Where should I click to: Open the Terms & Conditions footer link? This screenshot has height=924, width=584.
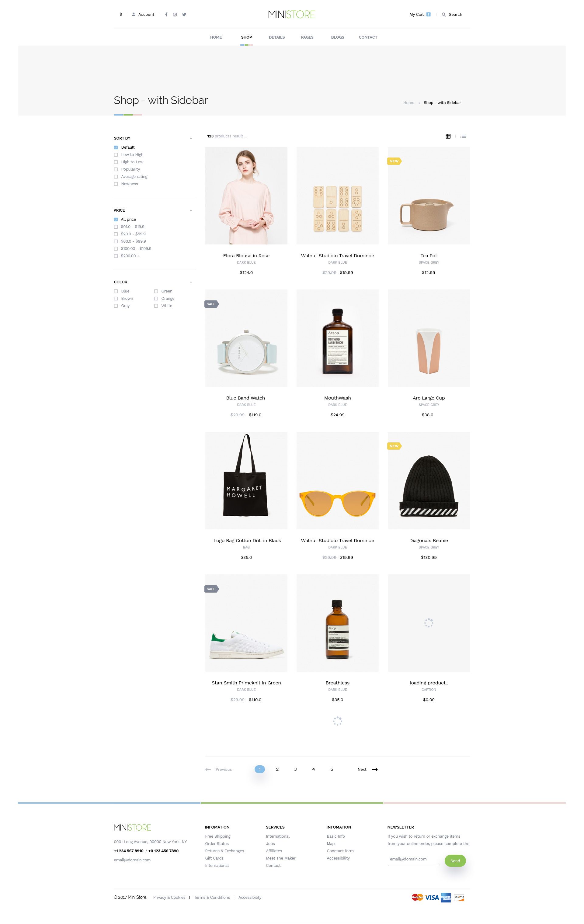[212, 897]
